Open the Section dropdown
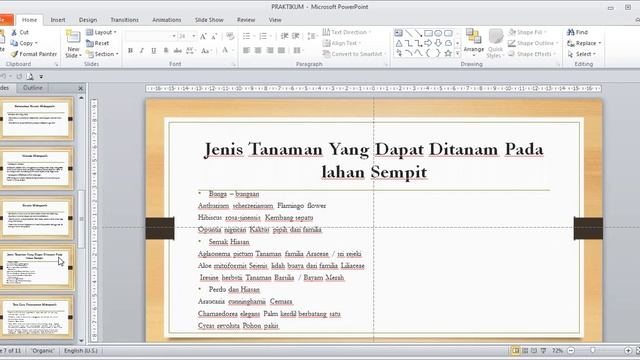Image resolution: width=640 pixels, height=360 pixels. tap(102, 54)
